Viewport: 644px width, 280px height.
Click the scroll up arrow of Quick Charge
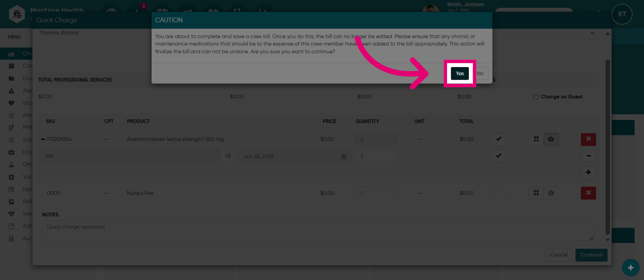click(607, 33)
